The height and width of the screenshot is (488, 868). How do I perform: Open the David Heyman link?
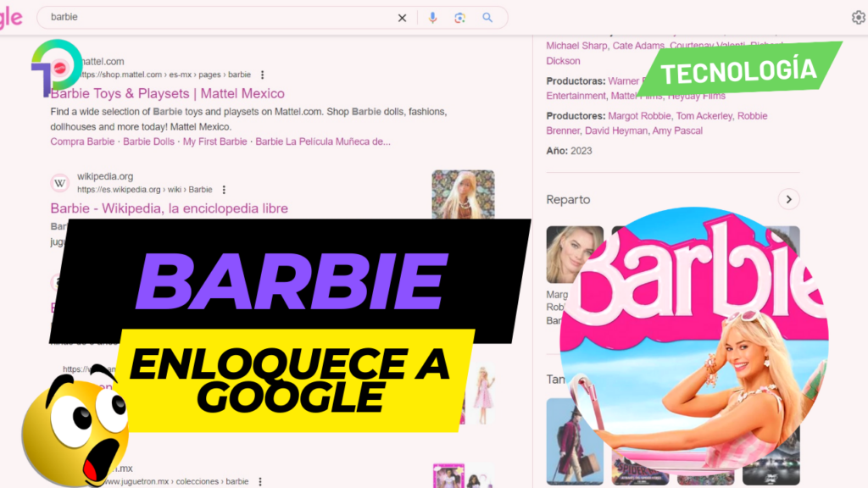[616, 131]
